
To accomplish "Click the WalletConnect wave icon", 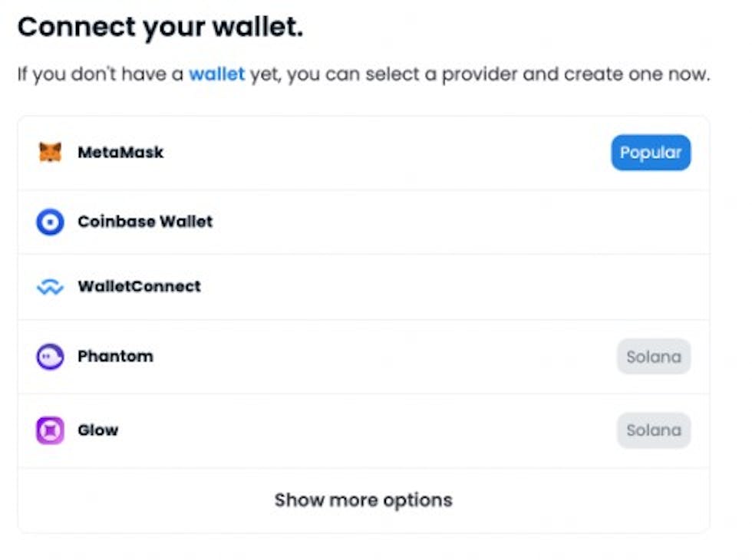I will point(49,286).
